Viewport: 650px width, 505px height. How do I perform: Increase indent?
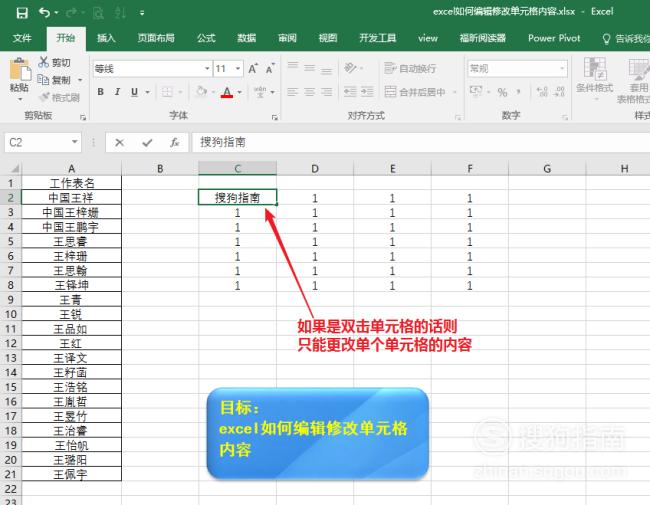pyautogui.click(x=367, y=92)
